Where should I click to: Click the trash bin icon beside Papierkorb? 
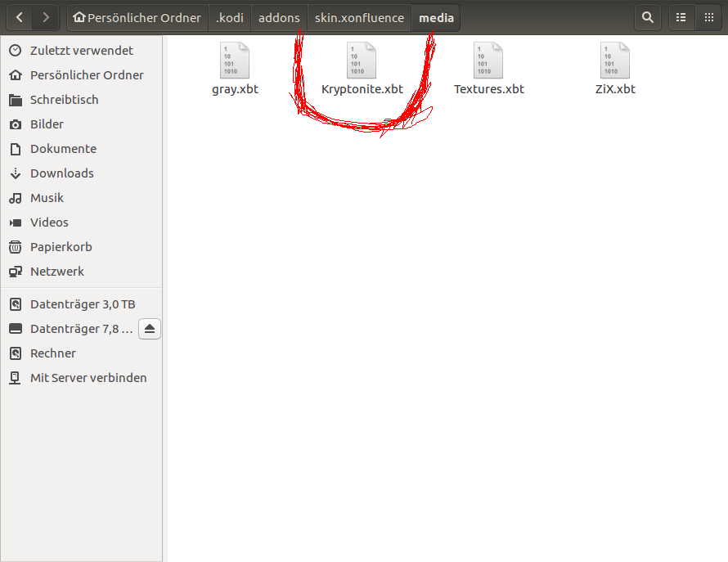click(x=16, y=247)
